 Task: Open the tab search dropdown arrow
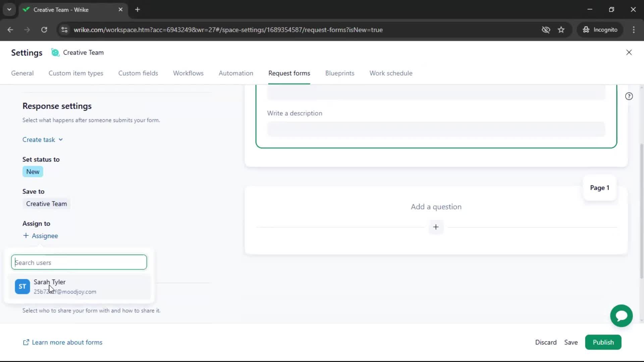[x=9, y=10]
